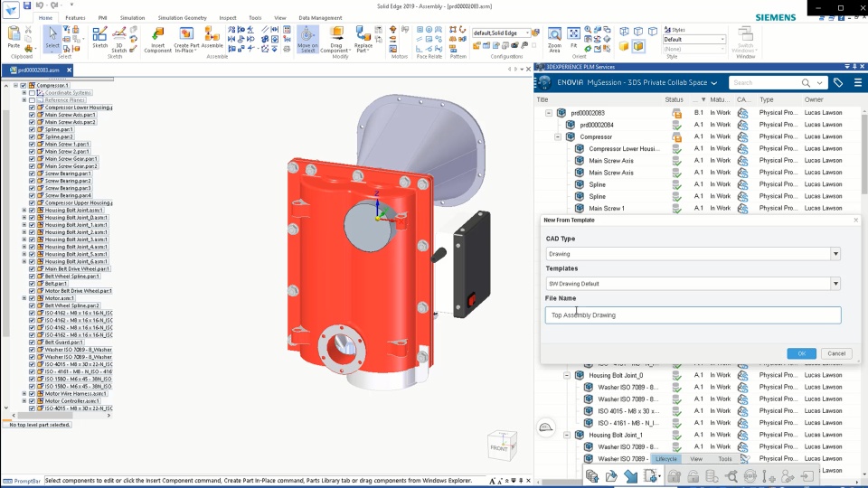Click the New From Template document icon
The height and width of the screenshot is (488, 868).
tap(650, 476)
